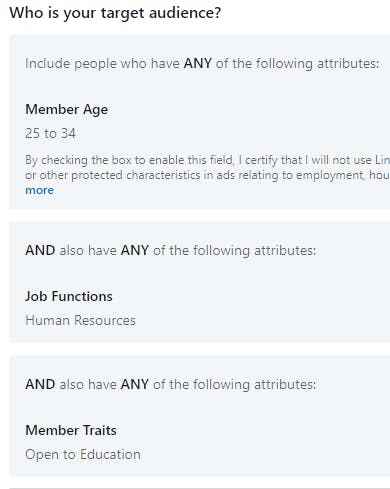This screenshot has width=390, height=489.
Task: Click ANY in the sentence above Job Functions
Action: (x=135, y=250)
